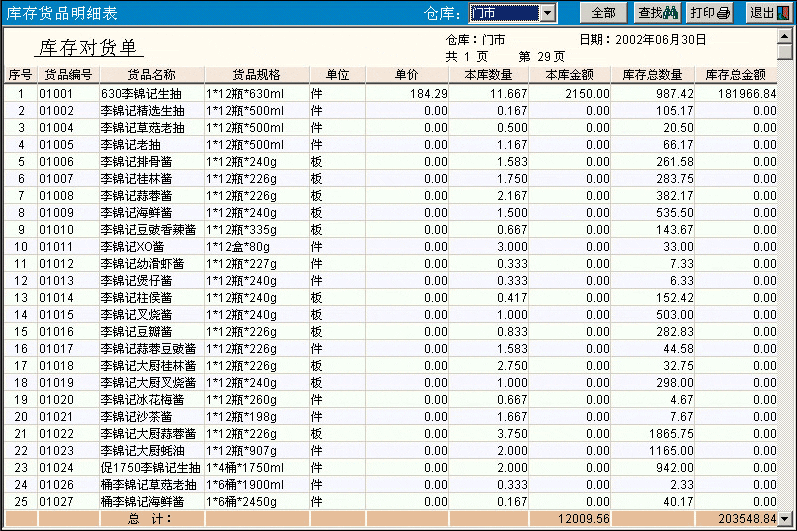
Task: Select the 李锦记大厨蚝油 product name
Action: click(x=142, y=451)
